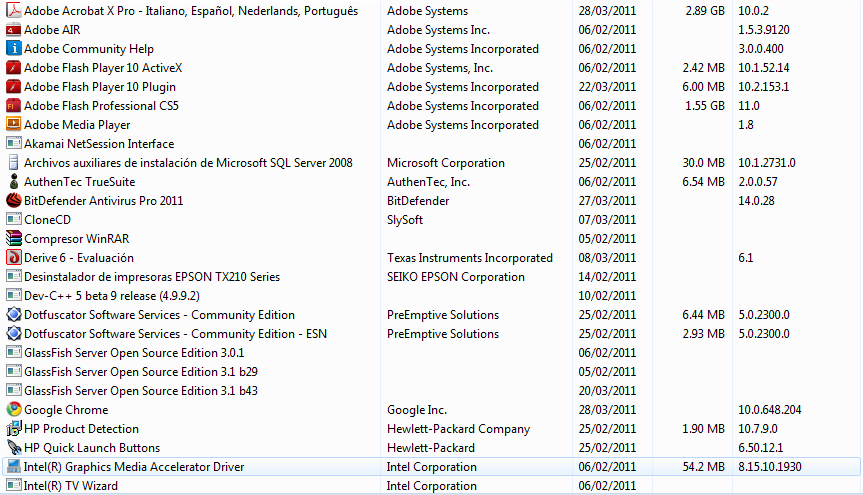Viewport: 863px width, 495px height.
Task: Click version number 8.15.10.1930
Action: point(770,467)
